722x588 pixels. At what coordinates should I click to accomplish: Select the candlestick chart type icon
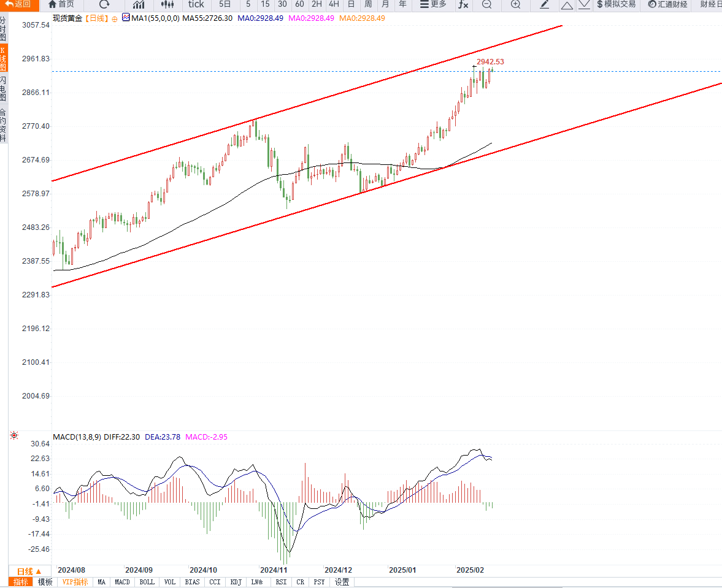[x=167, y=5]
